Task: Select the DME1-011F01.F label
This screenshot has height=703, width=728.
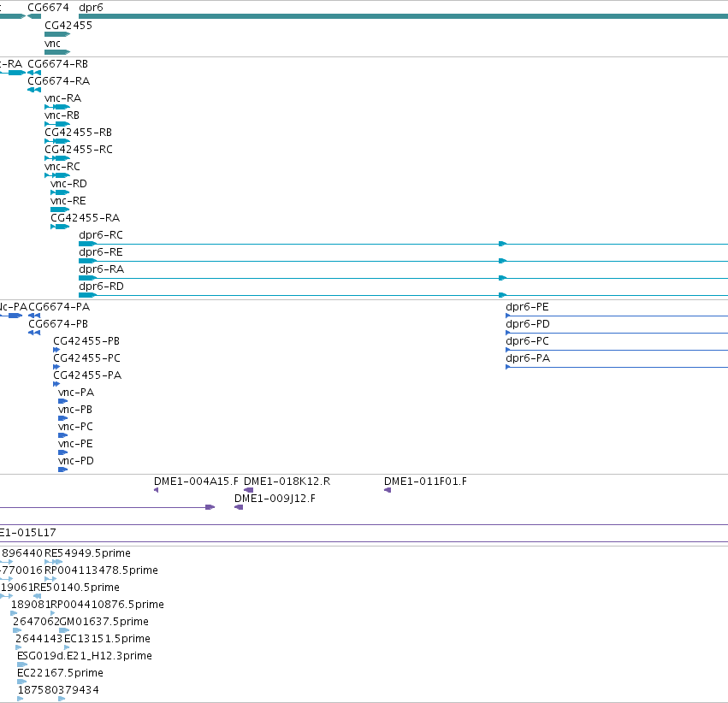Action: tap(425, 481)
